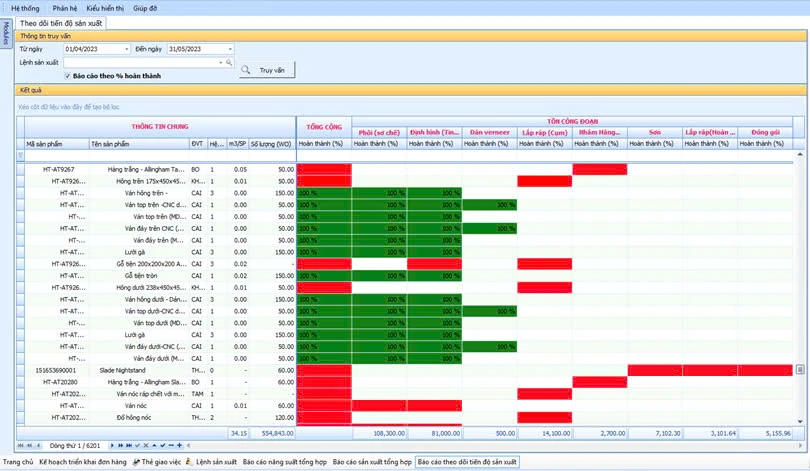
Task: Open the Giúp đỡ menu
Action: pos(145,8)
